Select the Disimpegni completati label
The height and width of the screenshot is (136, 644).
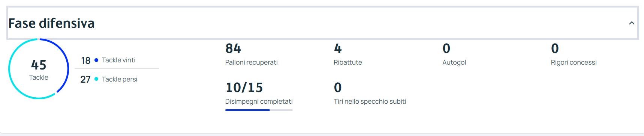tap(259, 101)
